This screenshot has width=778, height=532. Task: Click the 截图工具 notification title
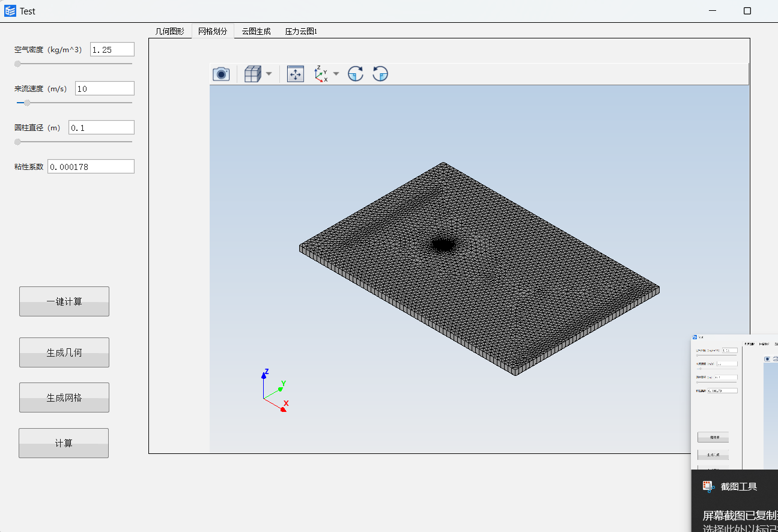(739, 487)
